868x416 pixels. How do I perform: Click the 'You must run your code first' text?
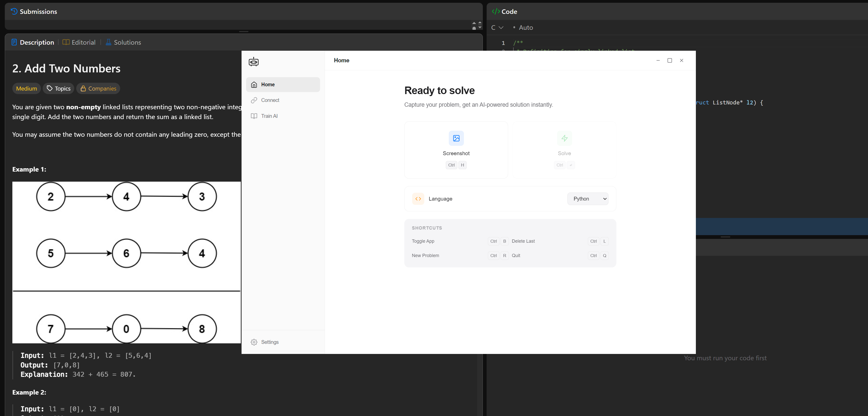pyautogui.click(x=725, y=358)
